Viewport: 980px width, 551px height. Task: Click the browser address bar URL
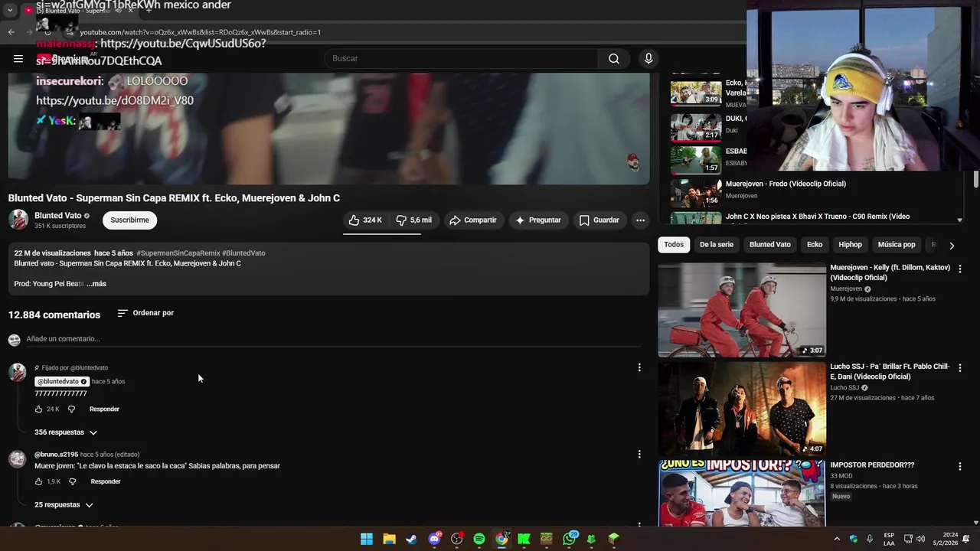click(201, 32)
